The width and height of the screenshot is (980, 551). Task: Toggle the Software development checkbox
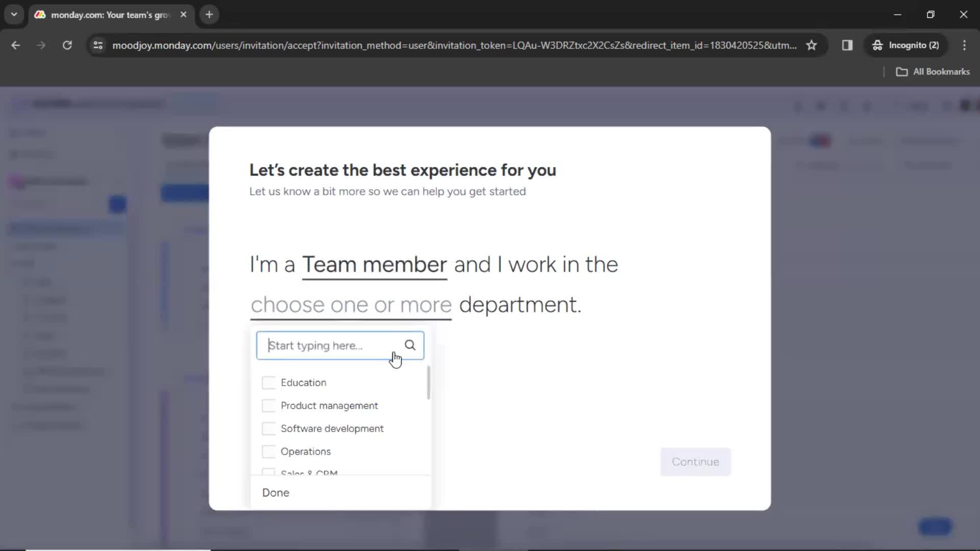coord(268,428)
